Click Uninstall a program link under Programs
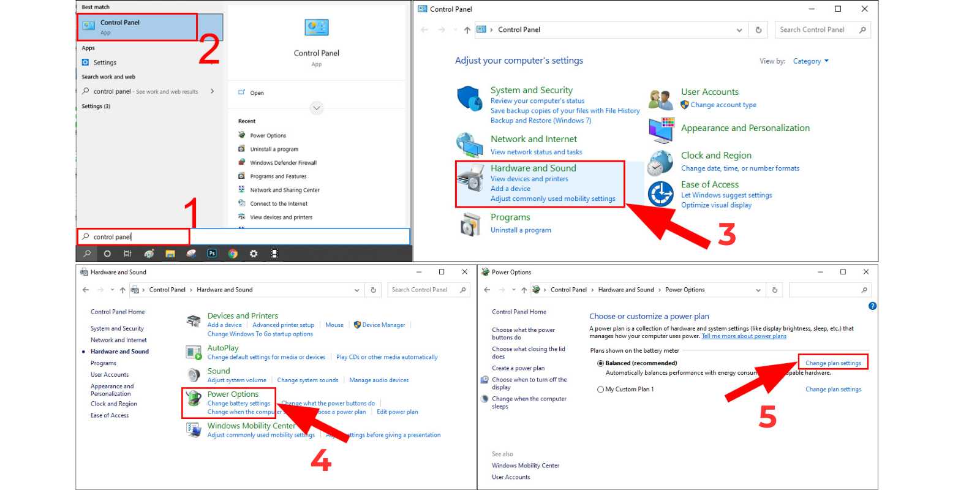The width and height of the screenshot is (980, 490). [x=521, y=230]
